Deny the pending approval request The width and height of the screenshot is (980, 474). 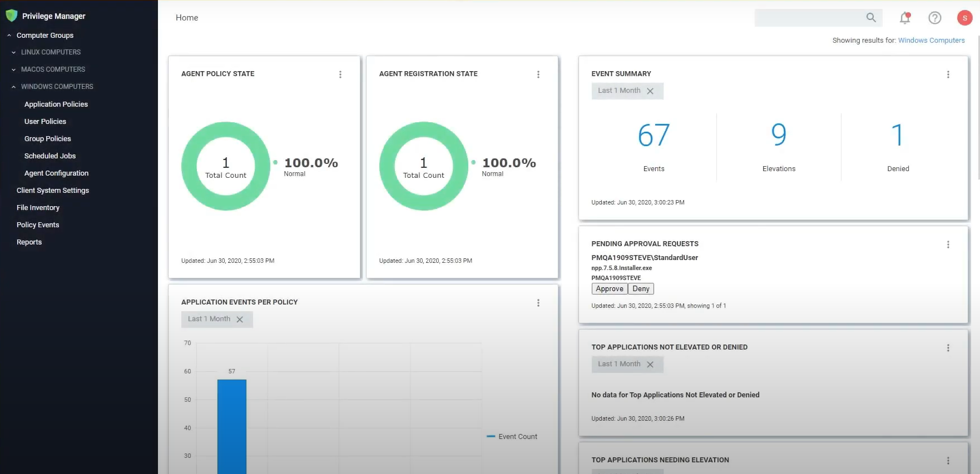641,289
